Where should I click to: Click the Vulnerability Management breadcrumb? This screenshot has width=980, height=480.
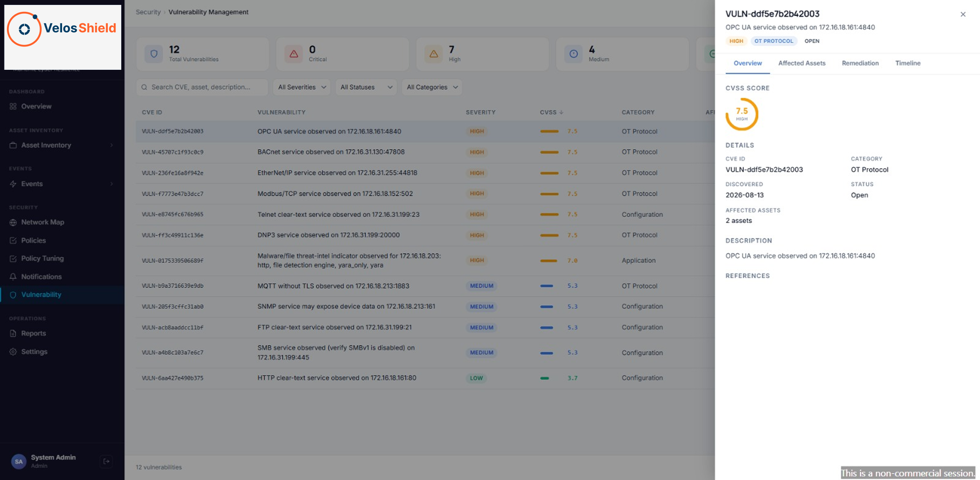(208, 12)
